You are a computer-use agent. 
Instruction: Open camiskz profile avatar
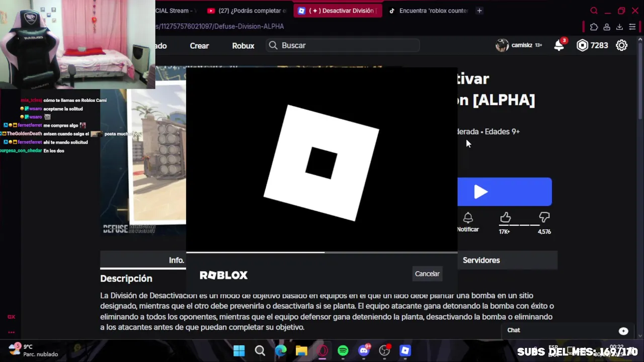pyautogui.click(x=502, y=45)
